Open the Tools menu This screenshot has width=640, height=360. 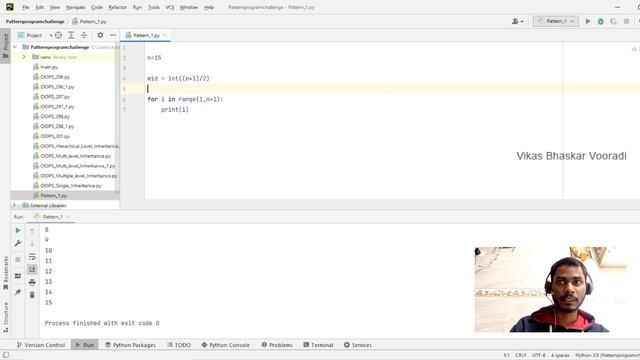(x=154, y=7)
